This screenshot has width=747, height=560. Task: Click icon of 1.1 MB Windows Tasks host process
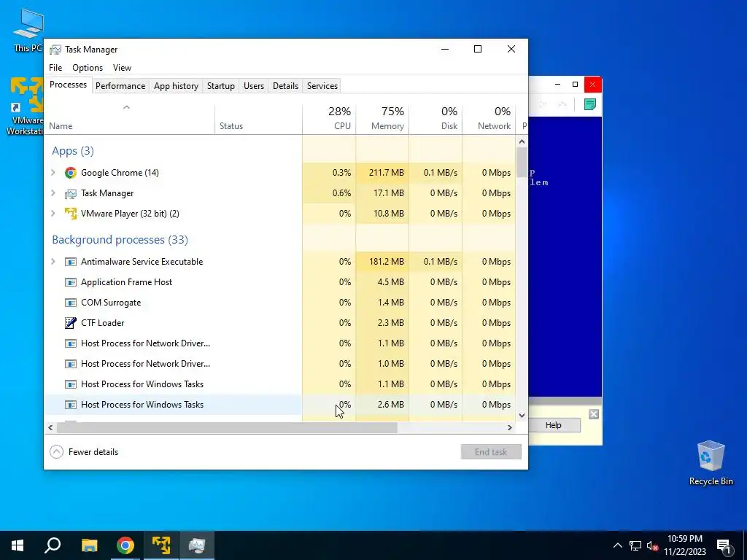(71, 384)
